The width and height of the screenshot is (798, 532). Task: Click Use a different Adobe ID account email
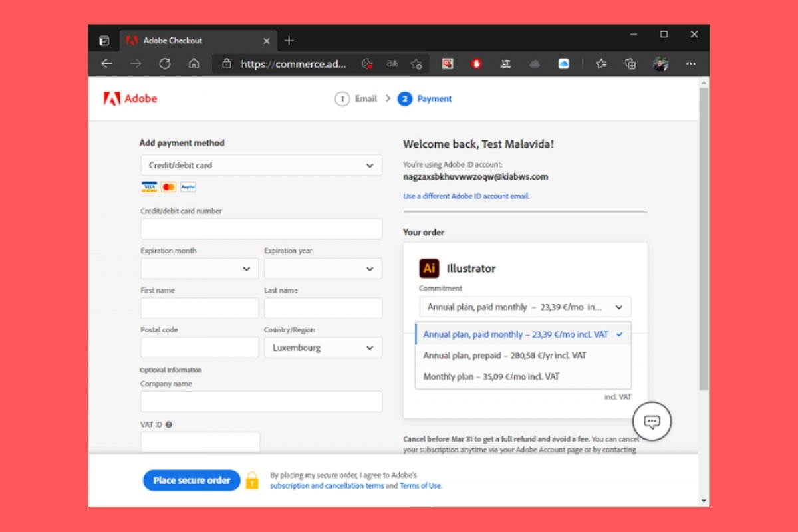tap(466, 196)
